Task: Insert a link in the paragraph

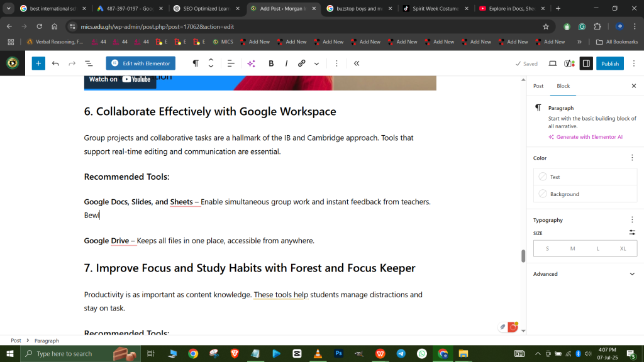Action: 301,63
